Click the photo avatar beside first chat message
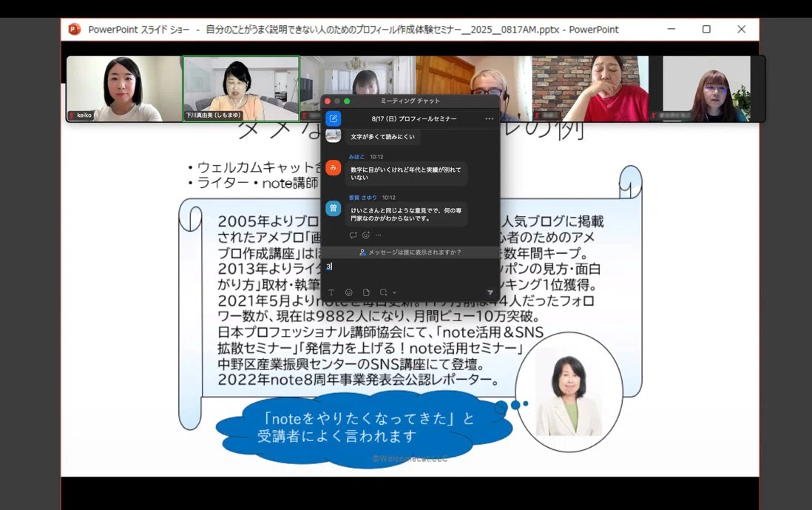812x510 pixels. (x=333, y=135)
